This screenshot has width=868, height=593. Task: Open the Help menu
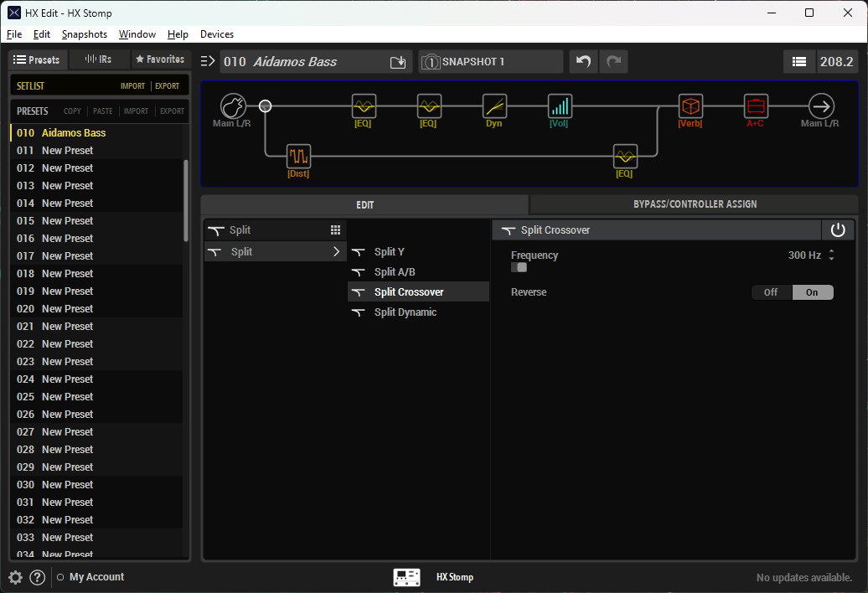coord(178,34)
